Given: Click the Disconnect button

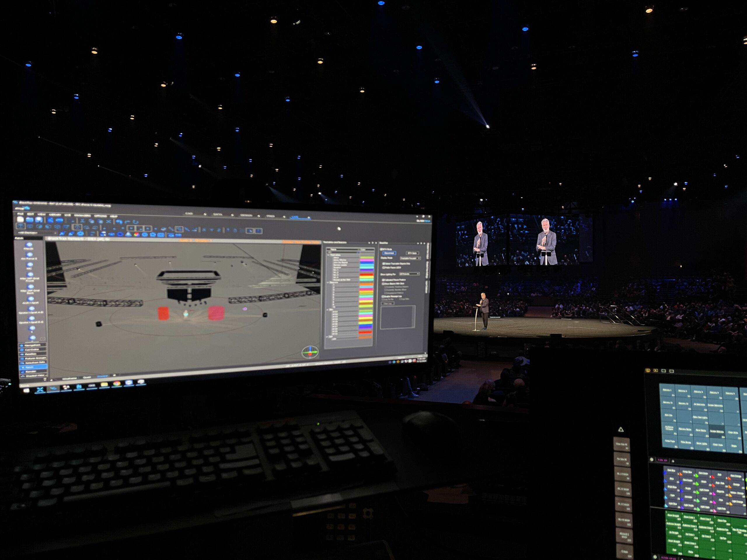Looking at the screenshot, I should click(x=389, y=253).
